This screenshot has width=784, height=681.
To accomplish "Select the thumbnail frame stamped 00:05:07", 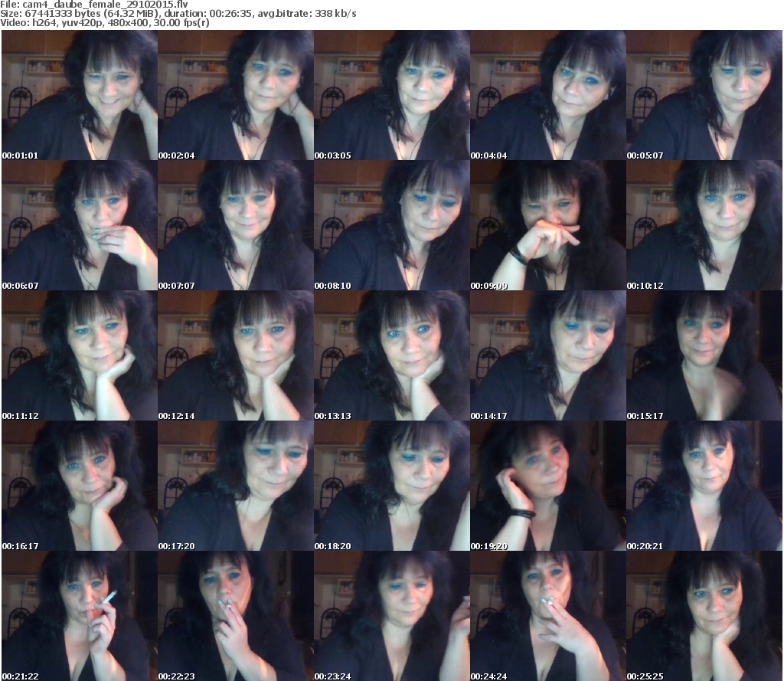I will (704, 95).
